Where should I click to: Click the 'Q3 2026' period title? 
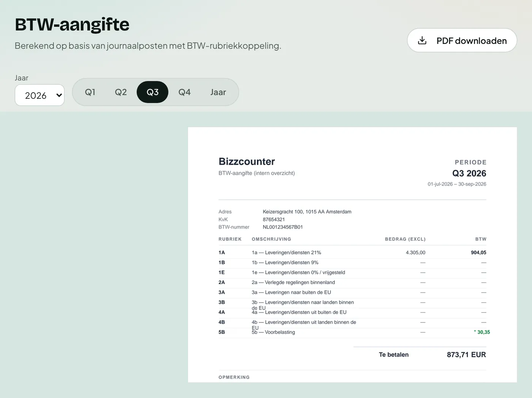(469, 173)
